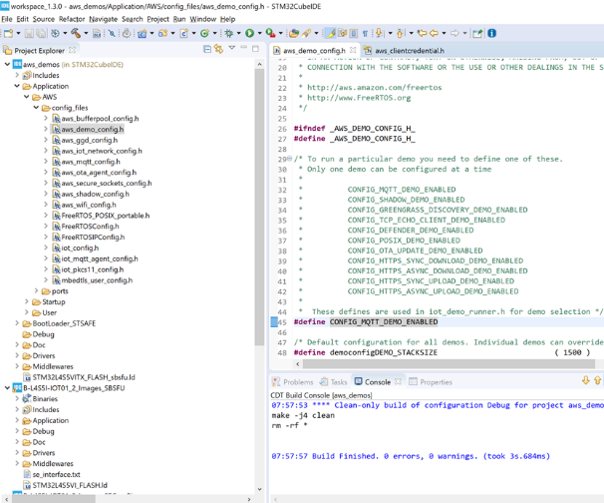Select mbedtls_user_config.h file
Viewport: 604px width, 503px height.
click(97, 280)
